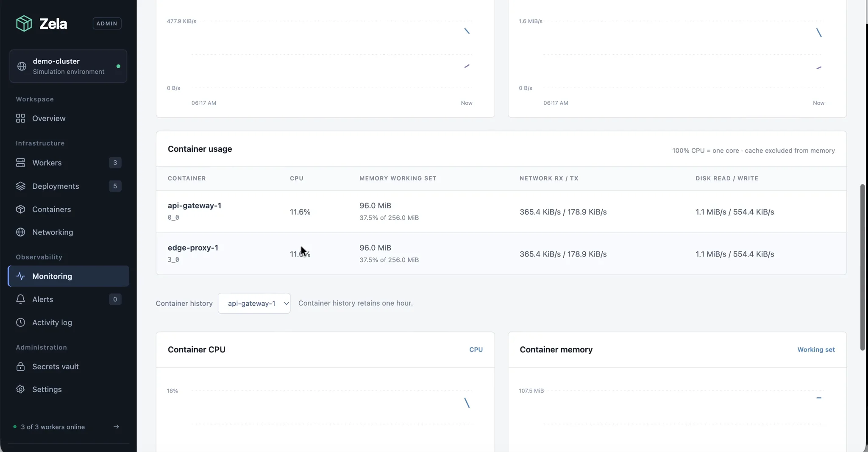Viewport: 868px width, 452px height.
Task: Click api-gateway-1 CPU value 11.6%
Action: click(x=300, y=212)
